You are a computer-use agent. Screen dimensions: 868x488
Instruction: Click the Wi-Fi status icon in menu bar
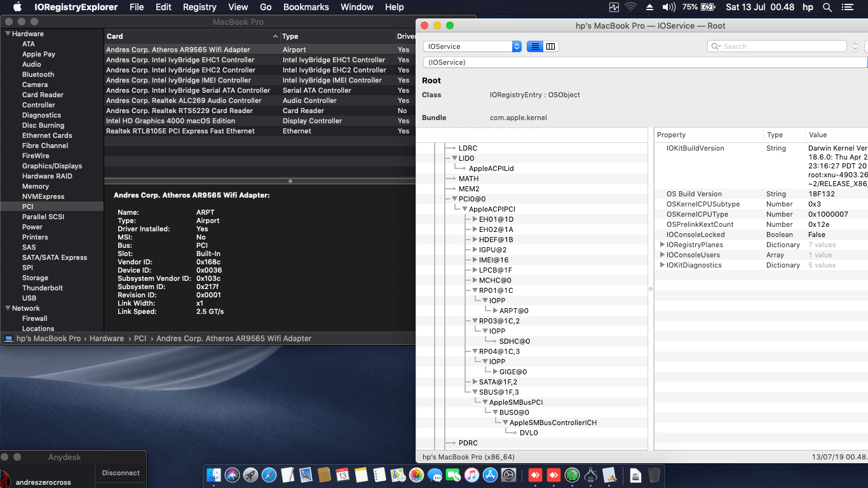[x=631, y=7]
